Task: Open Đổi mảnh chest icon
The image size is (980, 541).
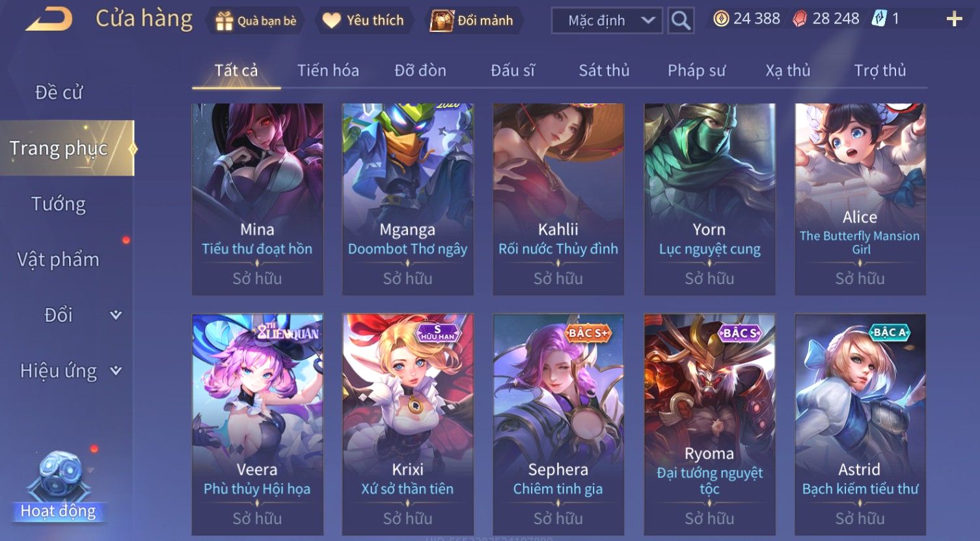Action: point(441,21)
